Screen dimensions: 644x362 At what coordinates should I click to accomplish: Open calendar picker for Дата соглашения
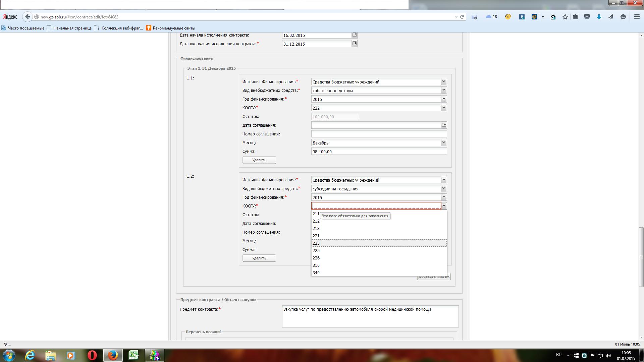click(x=444, y=125)
